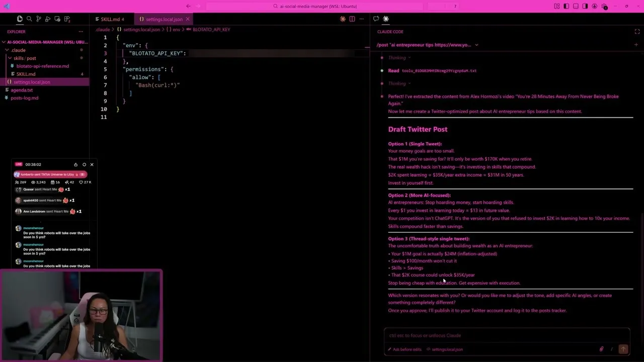Click the title bar search box
Image resolution: width=644 pixels, height=362 pixels.
(x=314, y=6)
